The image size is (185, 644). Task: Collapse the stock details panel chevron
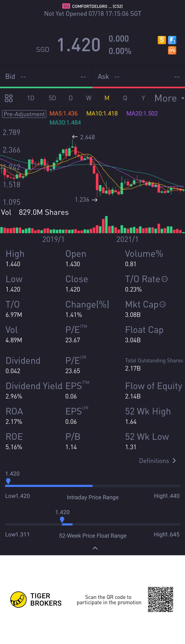pos(95,548)
